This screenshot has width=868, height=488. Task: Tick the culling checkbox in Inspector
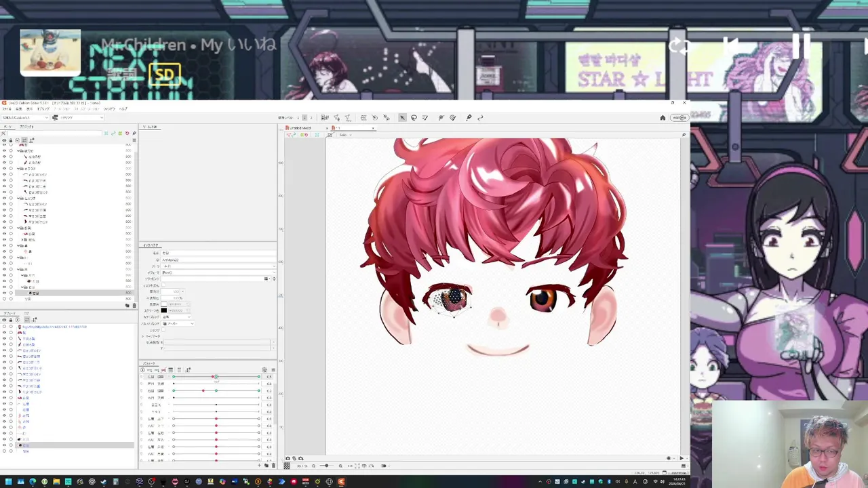click(x=163, y=330)
